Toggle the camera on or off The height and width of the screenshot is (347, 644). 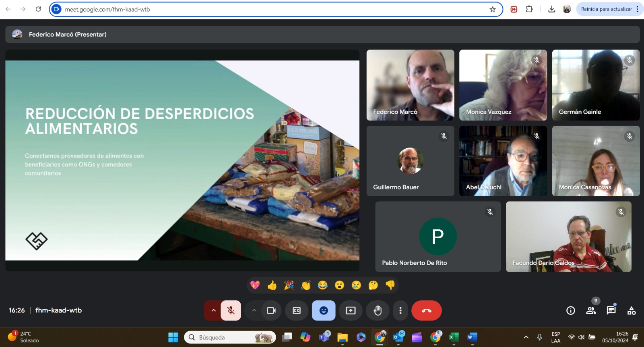click(x=271, y=310)
